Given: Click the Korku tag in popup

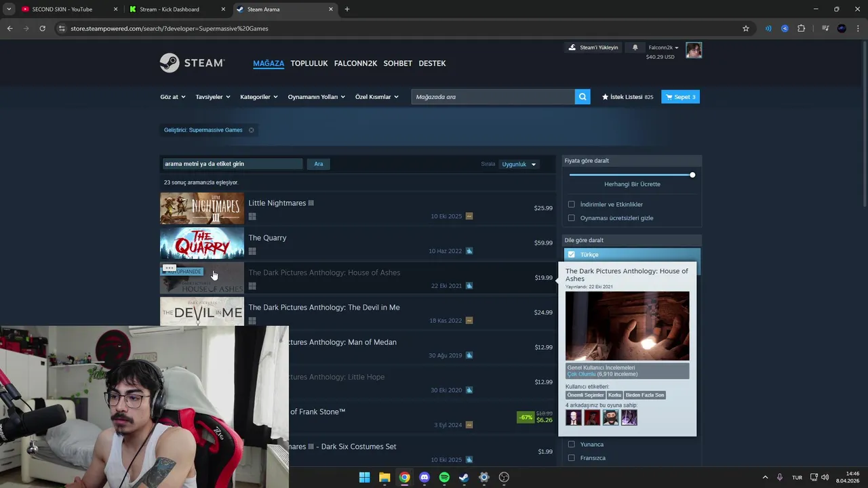Looking at the screenshot, I should pos(614,395).
